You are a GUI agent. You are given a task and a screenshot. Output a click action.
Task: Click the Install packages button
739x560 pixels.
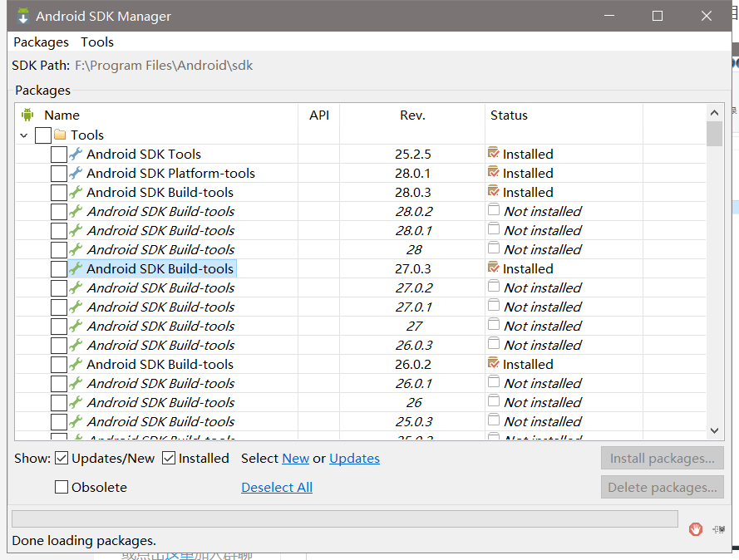[x=663, y=459]
